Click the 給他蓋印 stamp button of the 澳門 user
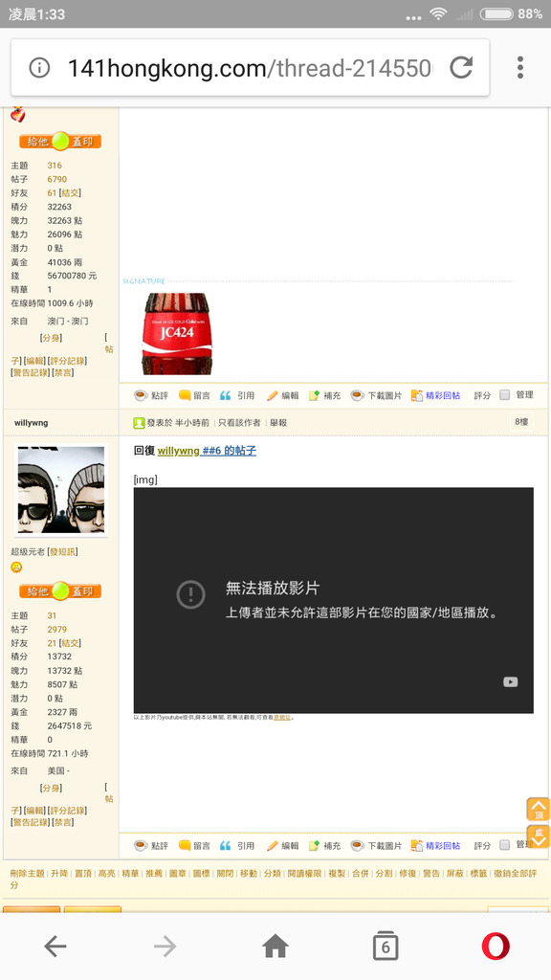This screenshot has height=980, width=551. click(x=60, y=142)
